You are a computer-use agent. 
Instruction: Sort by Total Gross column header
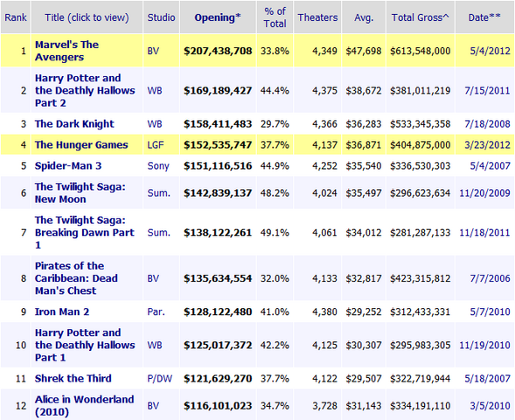(x=420, y=17)
